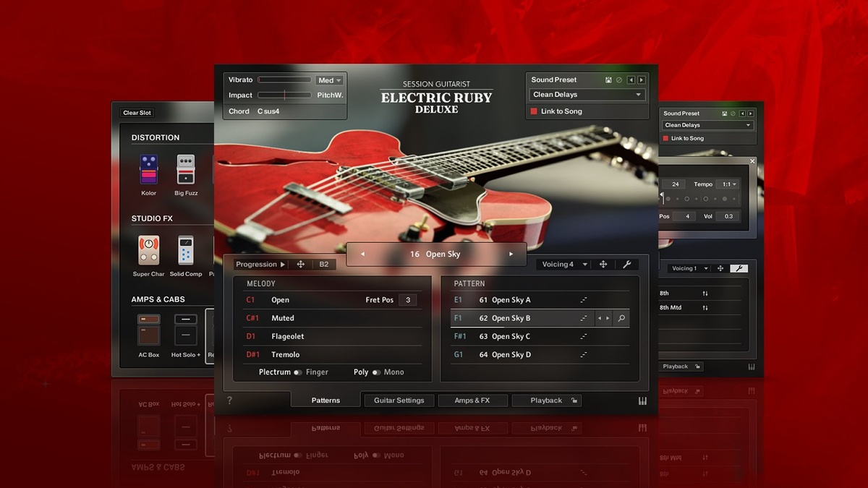Click the step sequencer slider in right window
Viewport: 868px width, 488px height.
[699, 199]
